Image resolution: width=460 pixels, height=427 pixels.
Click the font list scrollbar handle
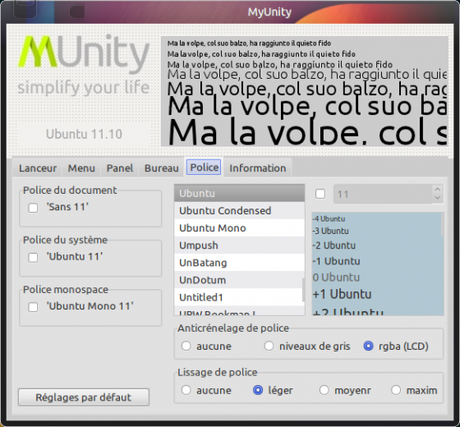click(x=303, y=289)
